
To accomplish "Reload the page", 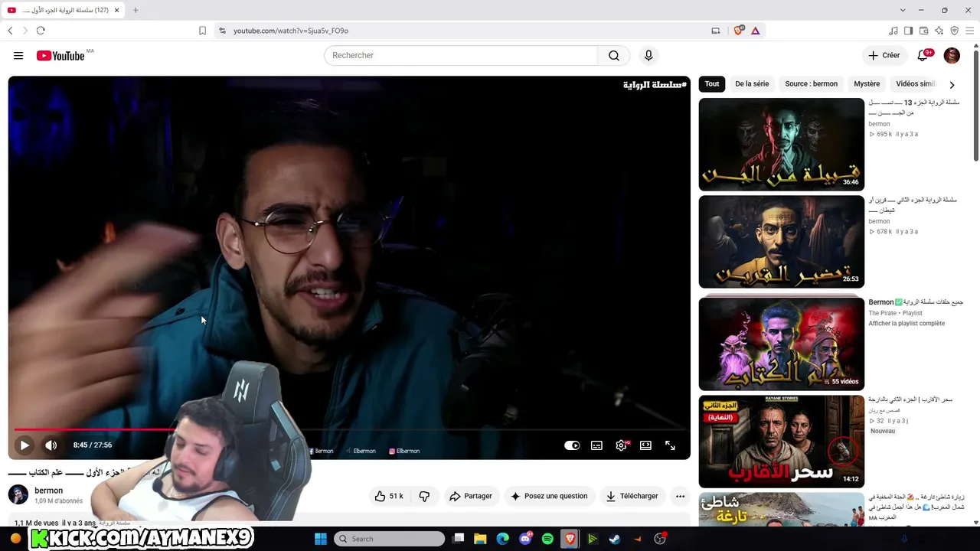I will [41, 31].
